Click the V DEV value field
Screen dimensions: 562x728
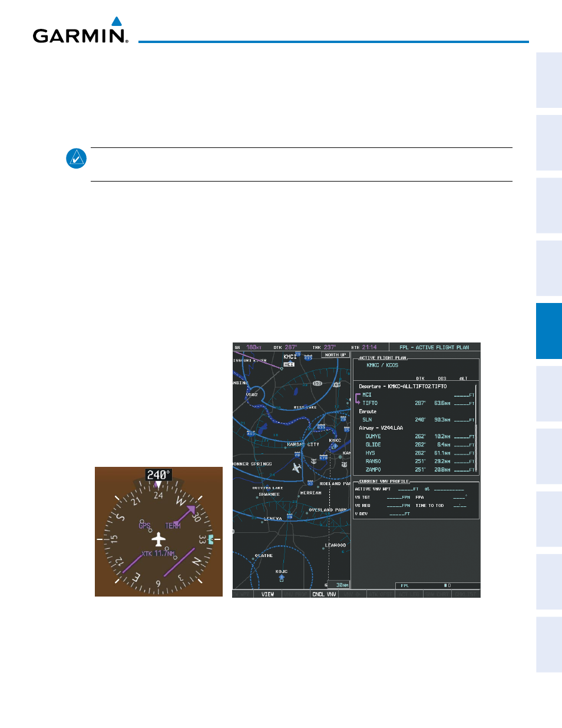399,514
